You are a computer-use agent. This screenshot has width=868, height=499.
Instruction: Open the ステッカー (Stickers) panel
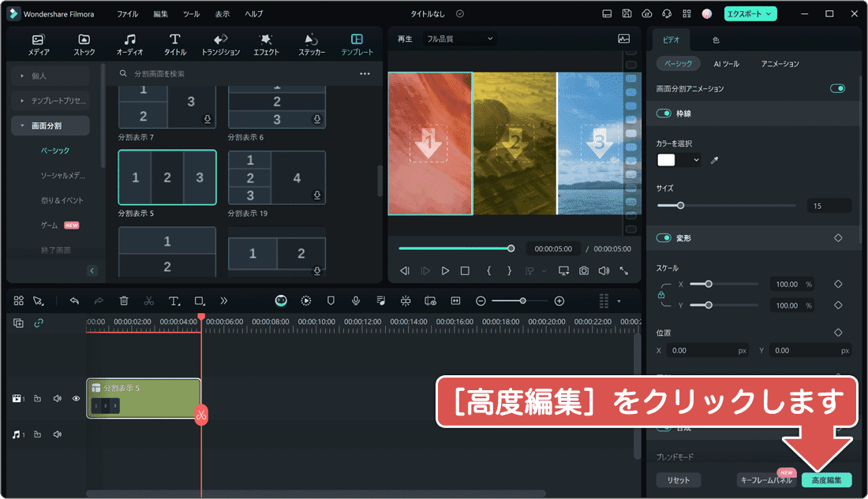click(311, 45)
